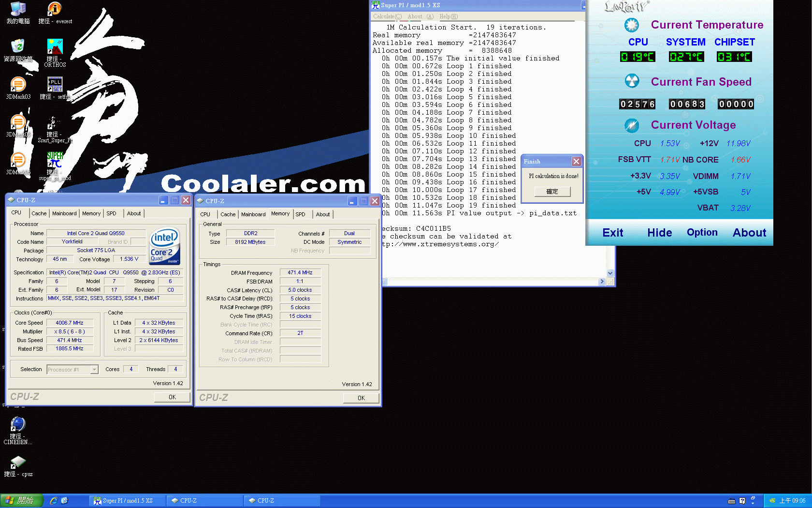Click Super PI vertical scrollbar down arrow

pyautogui.click(x=610, y=273)
